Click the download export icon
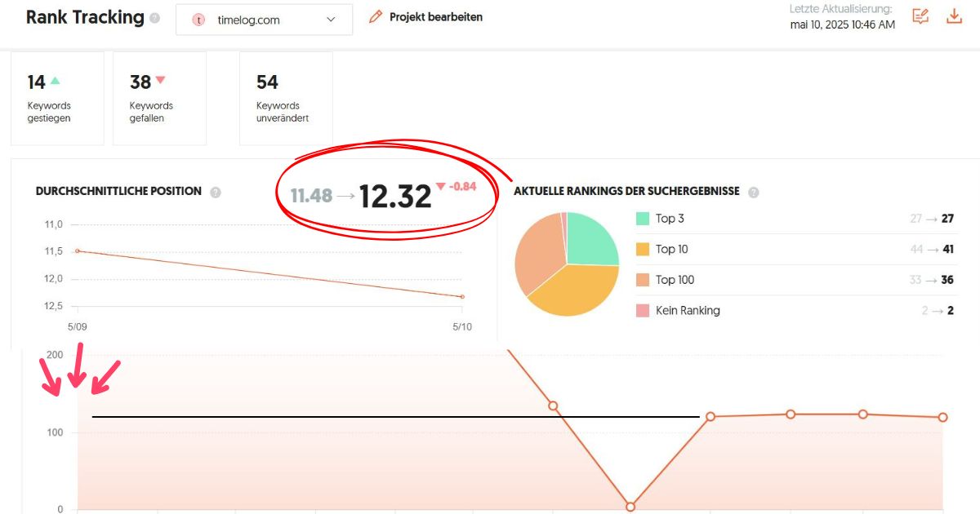This screenshot has height=514, width=980. 954,16
